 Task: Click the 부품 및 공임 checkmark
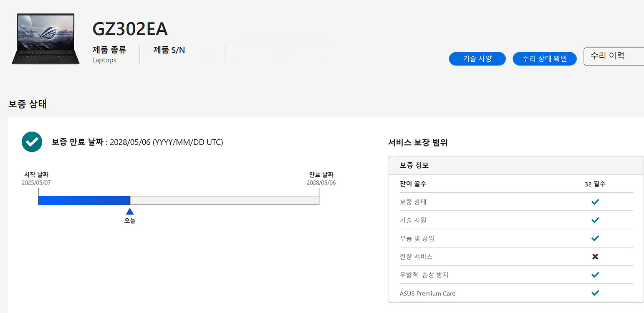click(x=595, y=238)
